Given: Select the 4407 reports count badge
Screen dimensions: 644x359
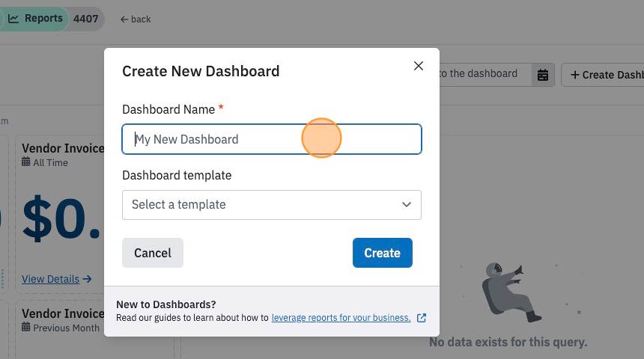Looking at the screenshot, I should coord(86,19).
